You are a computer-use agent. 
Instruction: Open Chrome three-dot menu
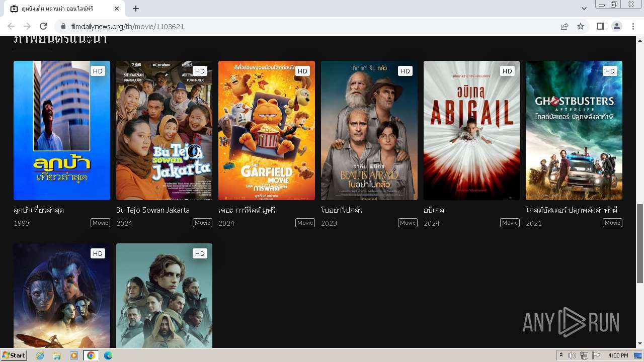(x=633, y=26)
